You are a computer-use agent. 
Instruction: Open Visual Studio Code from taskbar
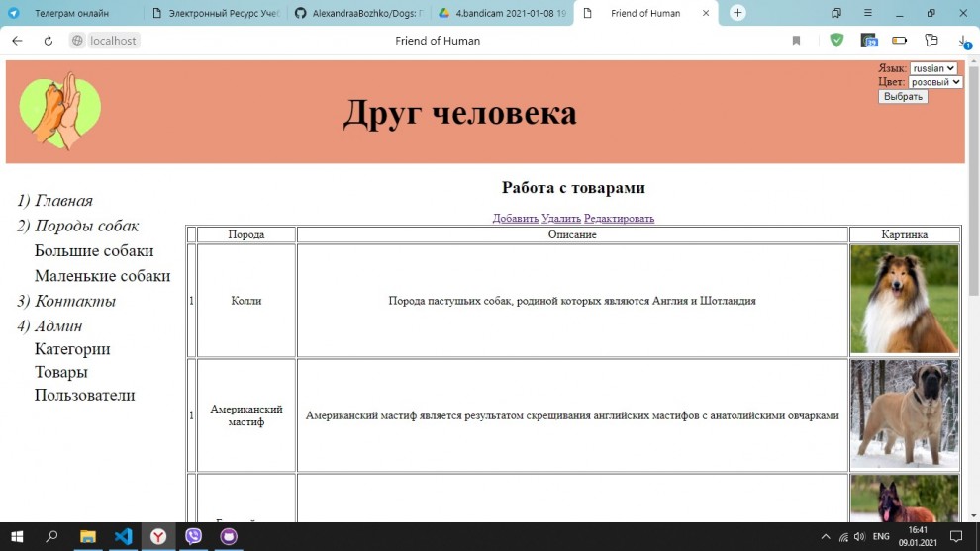[x=123, y=536]
